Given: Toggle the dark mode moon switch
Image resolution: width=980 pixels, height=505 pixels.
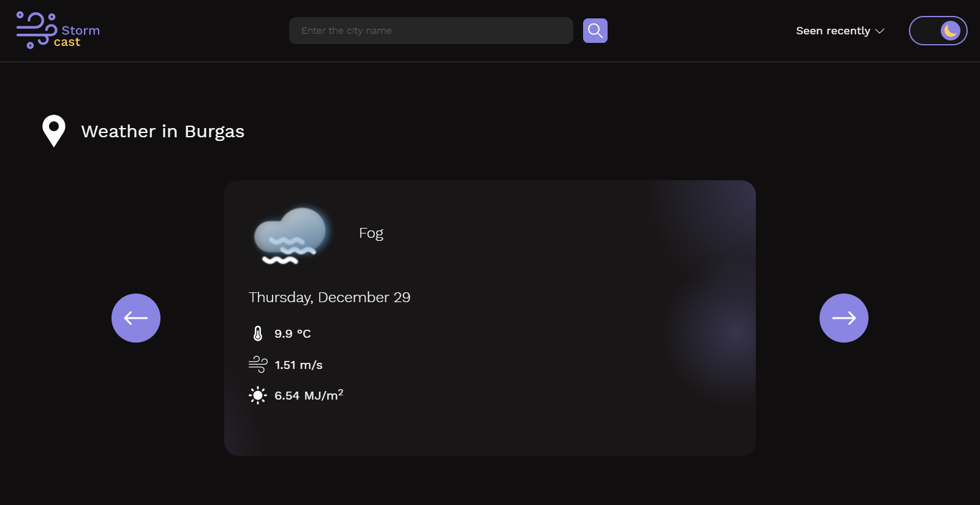Looking at the screenshot, I should (938, 31).
